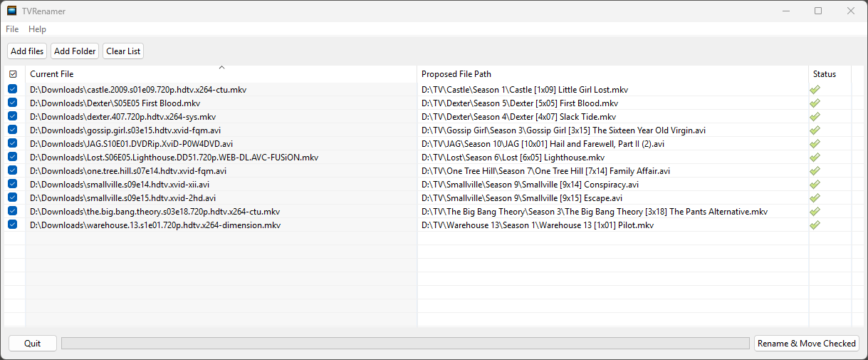Click proposed path Castle [1x09] Little Girl Lost.mkv
Screen dimensions: 868x360
click(525, 90)
